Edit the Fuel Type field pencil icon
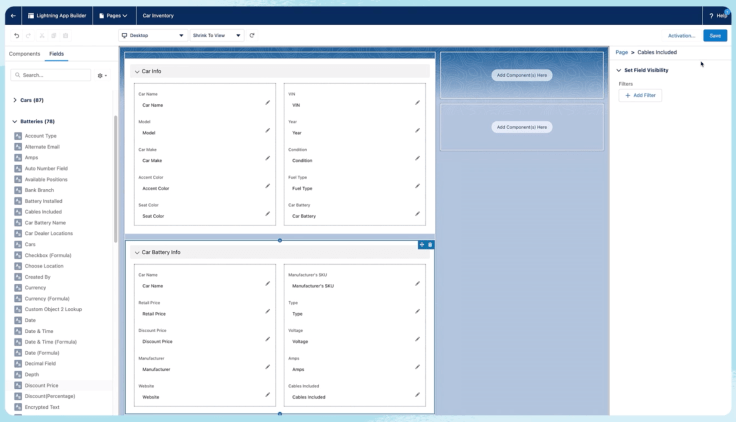The width and height of the screenshot is (736, 422). point(417,185)
